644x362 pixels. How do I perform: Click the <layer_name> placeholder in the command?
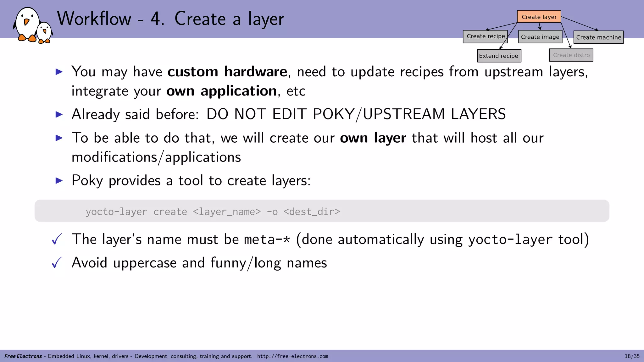tap(227, 212)
